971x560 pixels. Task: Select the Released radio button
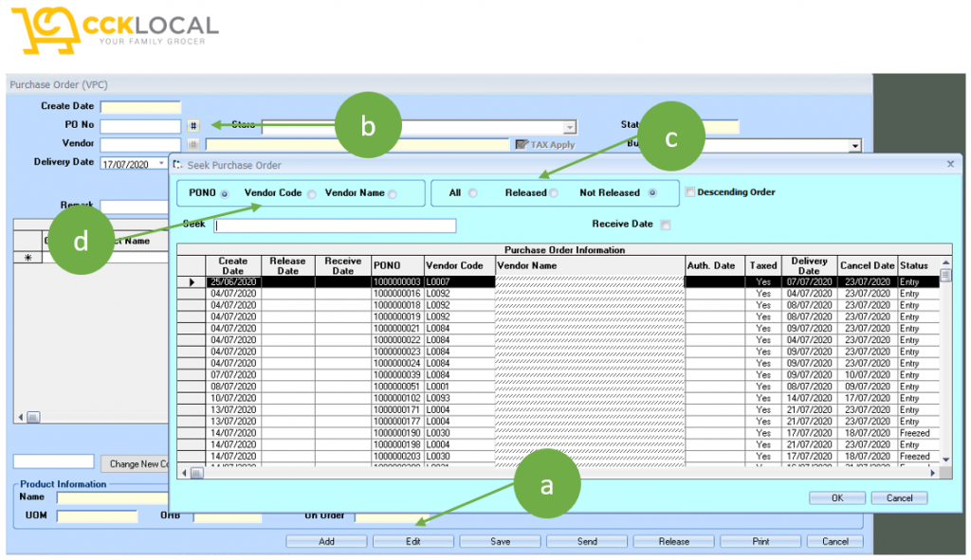[554, 193]
